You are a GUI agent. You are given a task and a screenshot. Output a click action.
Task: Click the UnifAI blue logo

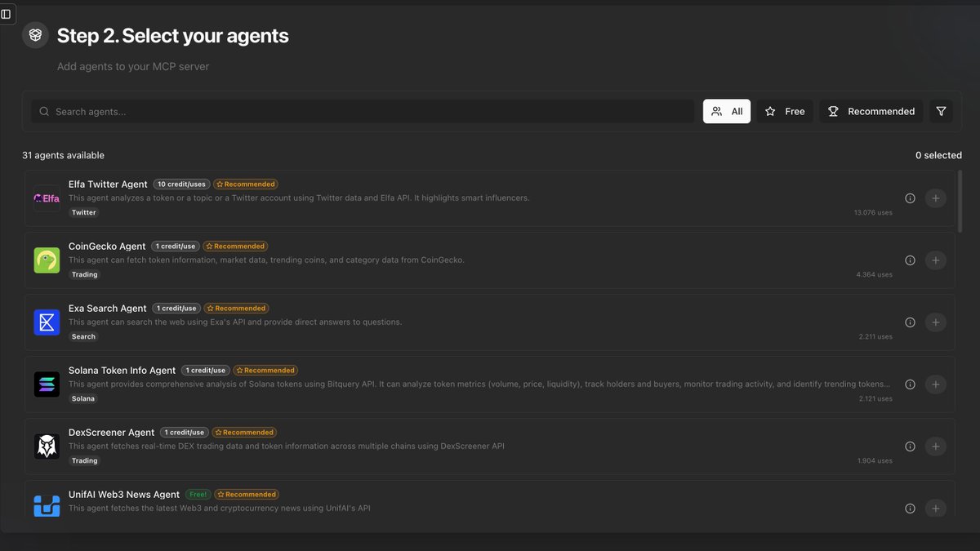(47, 506)
